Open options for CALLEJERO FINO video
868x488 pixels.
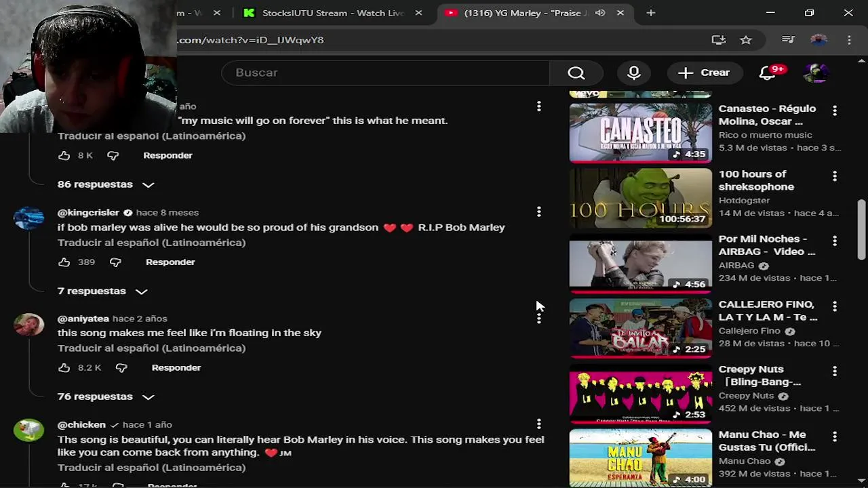tap(835, 306)
